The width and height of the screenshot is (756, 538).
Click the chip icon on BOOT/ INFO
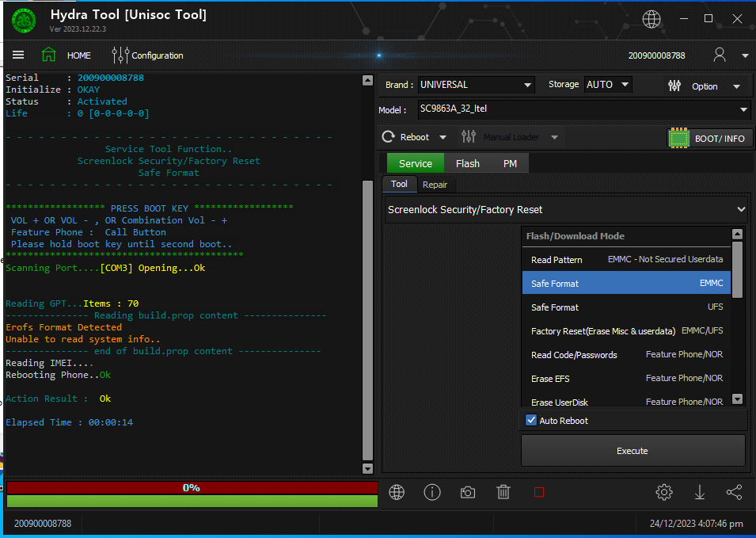[x=679, y=139]
